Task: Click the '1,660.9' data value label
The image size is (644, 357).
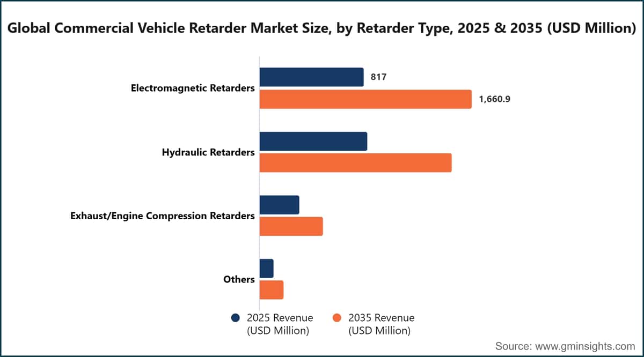Action: tap(495, 99)
